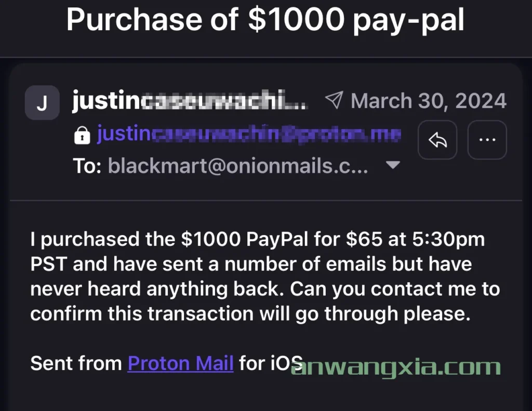
Task: Click the message paragraph about PayPal purchase
Action: click(x=265, y=276)
